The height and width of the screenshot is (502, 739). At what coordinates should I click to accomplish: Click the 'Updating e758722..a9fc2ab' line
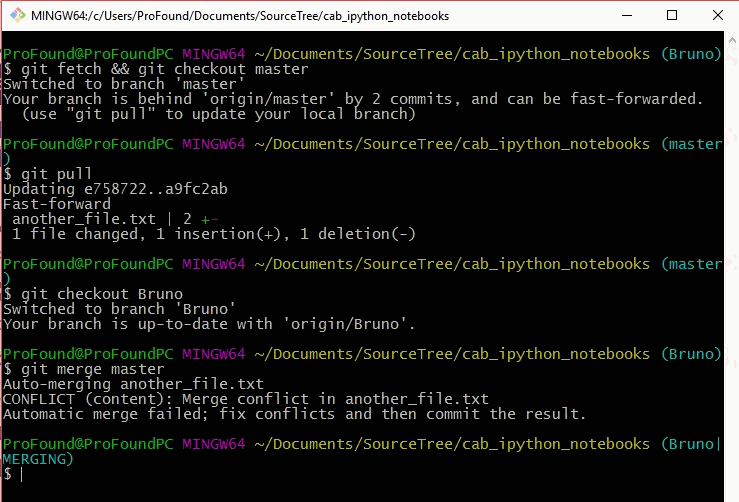(x=115, y=189)
